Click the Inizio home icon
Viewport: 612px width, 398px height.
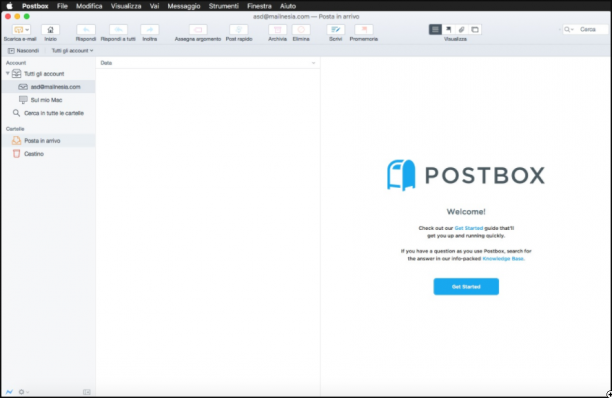[x=50, y=30]
